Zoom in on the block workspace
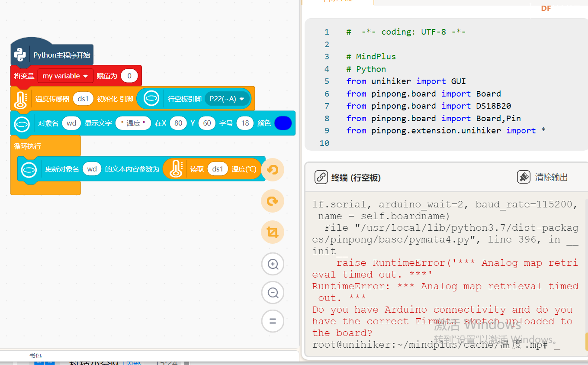This screenshot has height=365, width=588. [273, 264]
